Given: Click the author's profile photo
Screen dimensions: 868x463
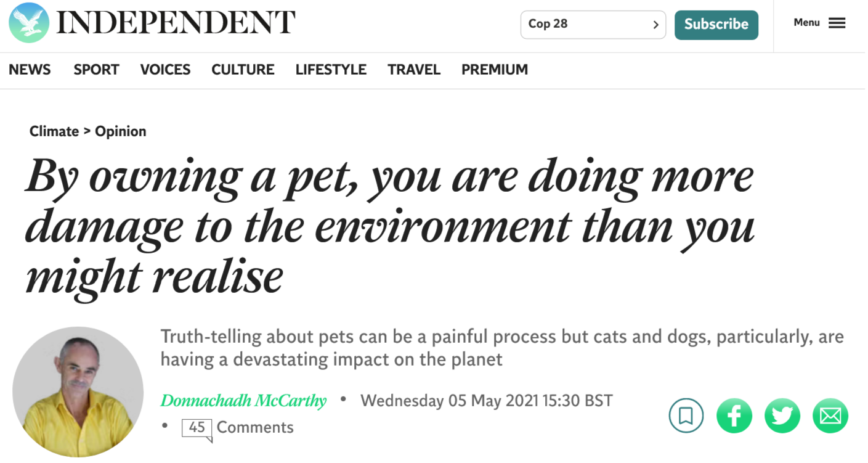Looking at the screenshot, I should tap(78, 391).
